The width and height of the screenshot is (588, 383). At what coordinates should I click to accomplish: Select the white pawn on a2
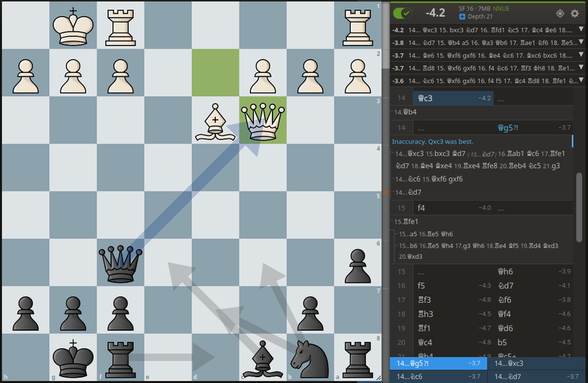(358, 76)
